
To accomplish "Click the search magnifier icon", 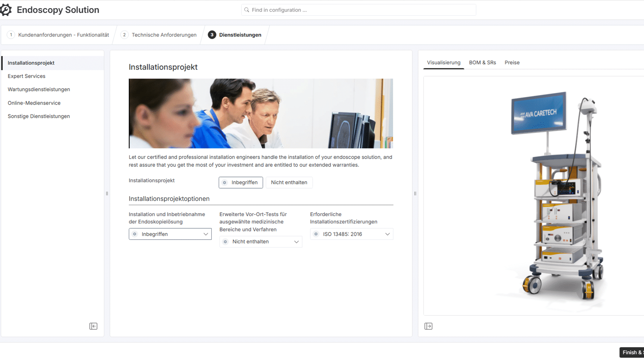I will pyautogui.click(x=247, y=10).
